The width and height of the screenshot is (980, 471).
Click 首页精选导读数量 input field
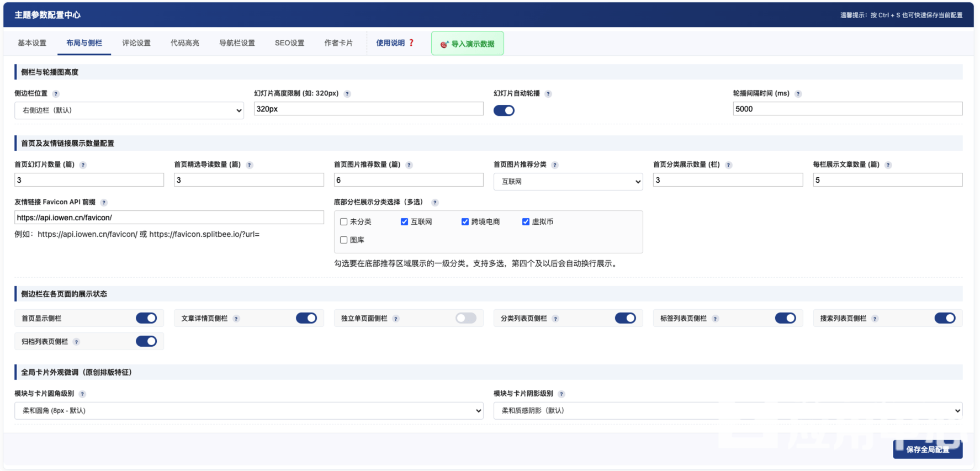point(249,180)
